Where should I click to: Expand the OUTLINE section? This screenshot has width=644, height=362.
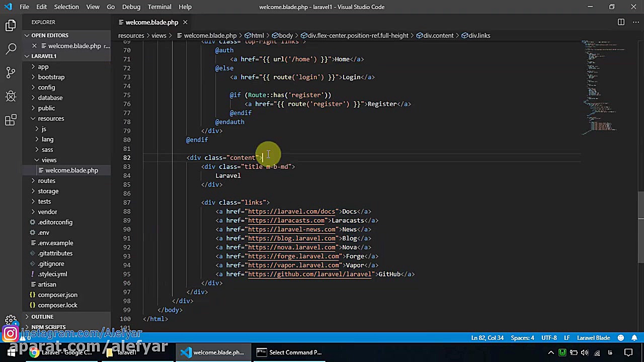[42, 317]
